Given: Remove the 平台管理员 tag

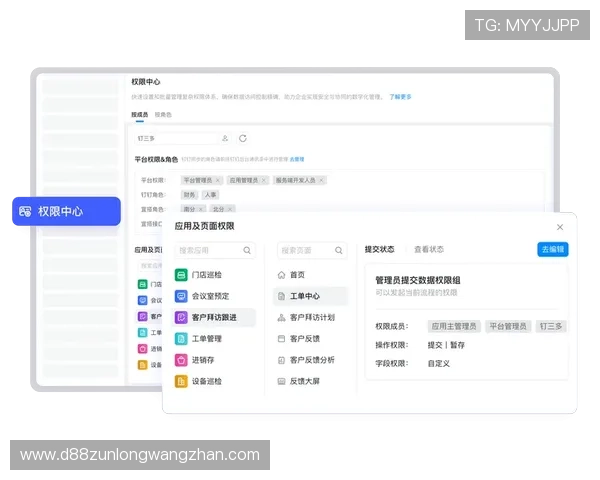Looking at the screenshot, I should coord(218,180).
